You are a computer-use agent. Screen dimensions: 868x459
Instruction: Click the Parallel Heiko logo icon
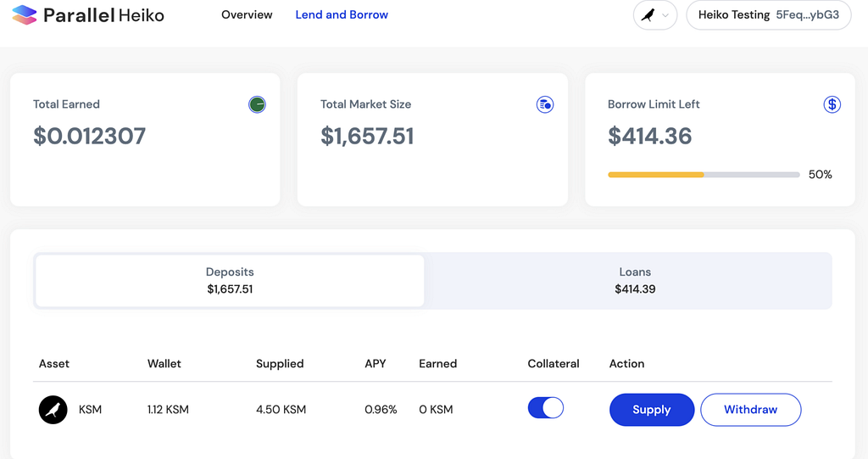(24, 14)
